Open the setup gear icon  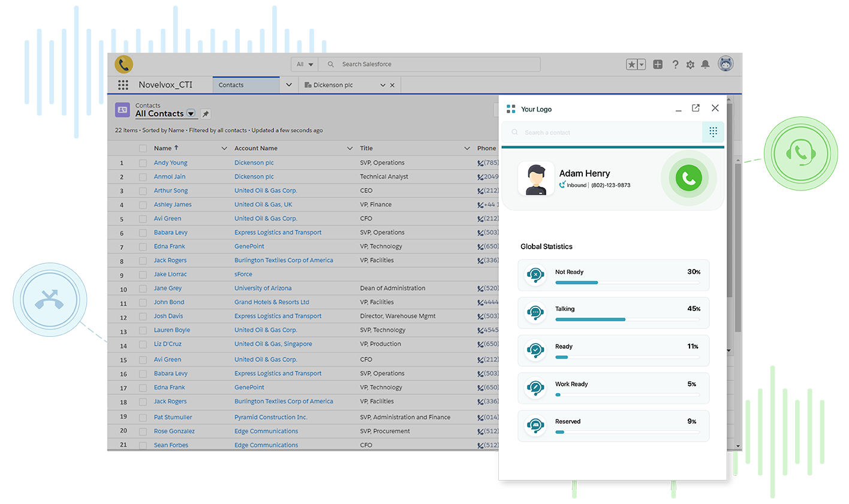690,64
